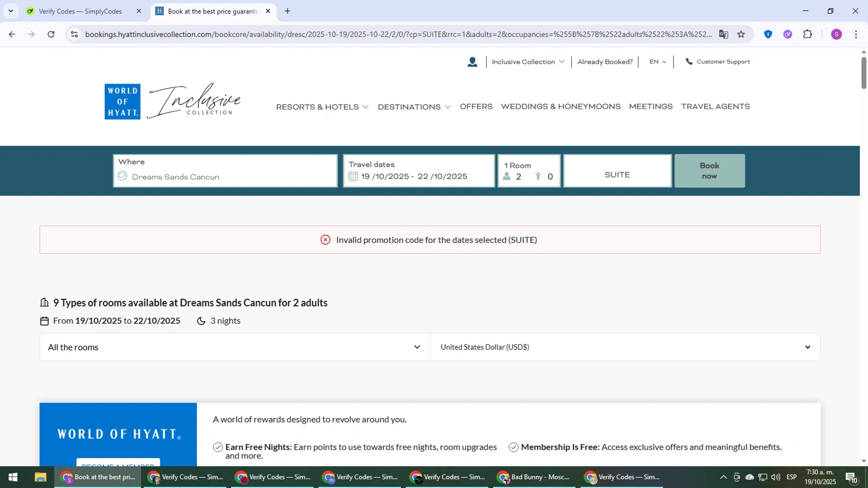Image resolution: width=868 pixels, height=488 pixels.
Task: Click the Book now button
Action: pyautogui.click(x=709, y=171)
